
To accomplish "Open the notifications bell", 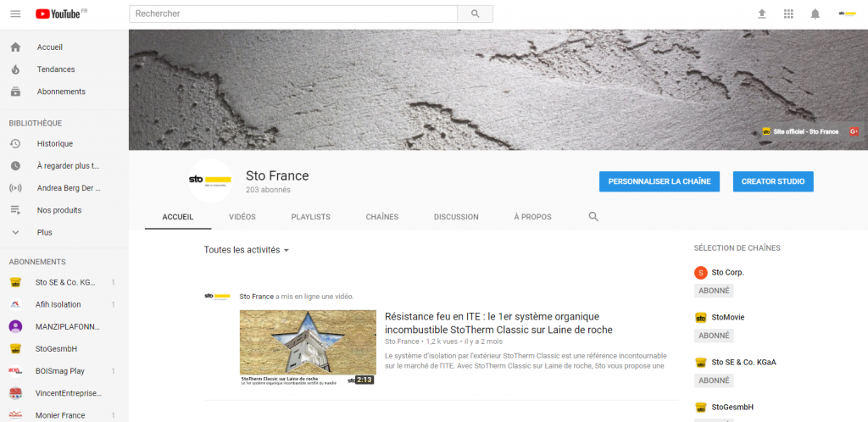I will [815, 14].
